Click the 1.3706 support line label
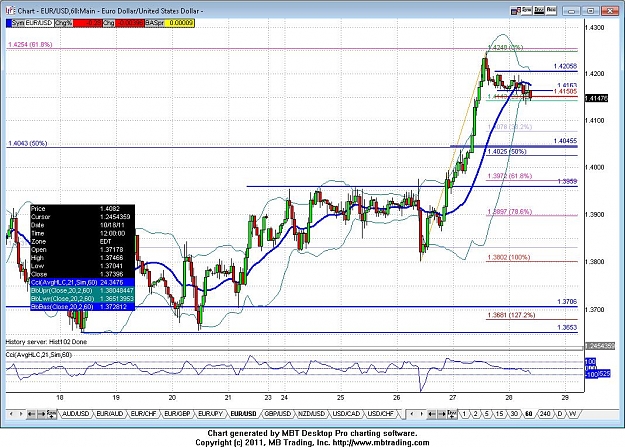This screenshot has height=447, width=625. click(x=567, y=302)
